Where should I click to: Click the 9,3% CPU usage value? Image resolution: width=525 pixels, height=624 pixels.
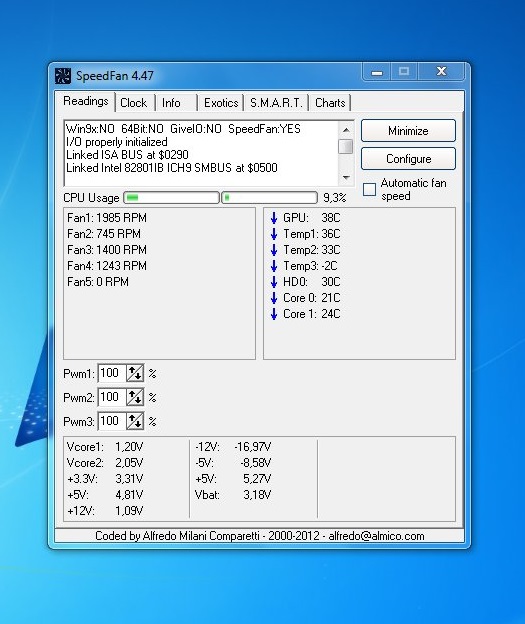334,198
